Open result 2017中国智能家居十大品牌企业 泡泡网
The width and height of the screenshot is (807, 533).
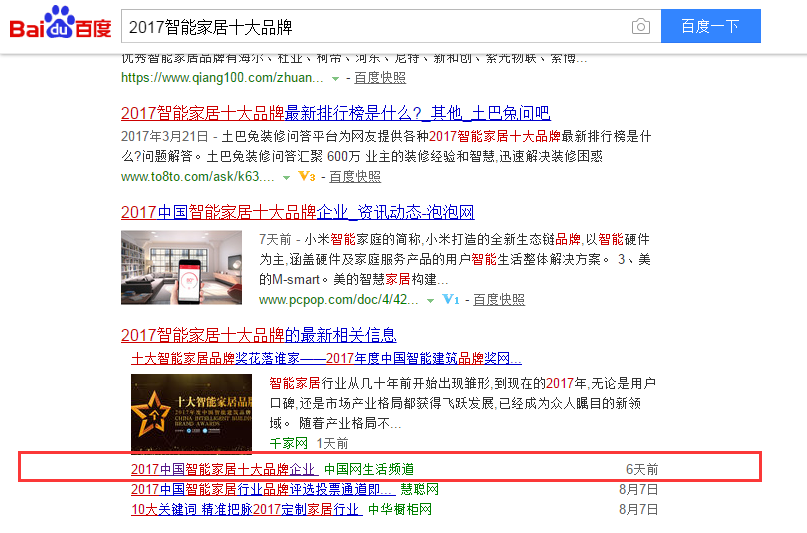(297, 212)
